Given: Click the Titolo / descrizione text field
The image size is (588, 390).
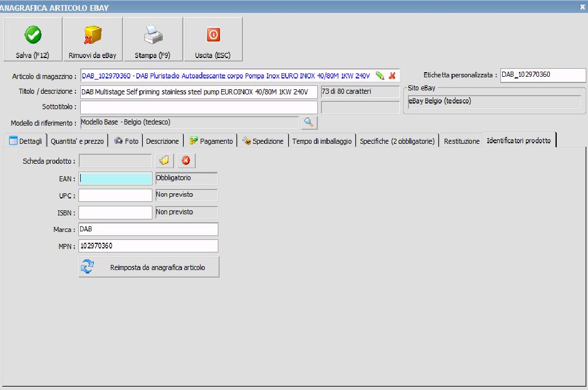Looking at the screenshot, I should 199,92.
